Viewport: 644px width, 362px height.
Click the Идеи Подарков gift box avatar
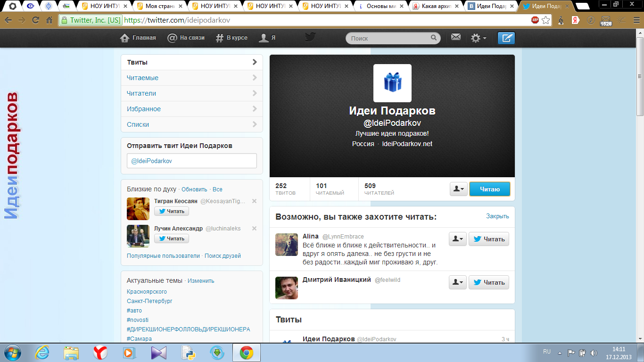coord(392,83)
